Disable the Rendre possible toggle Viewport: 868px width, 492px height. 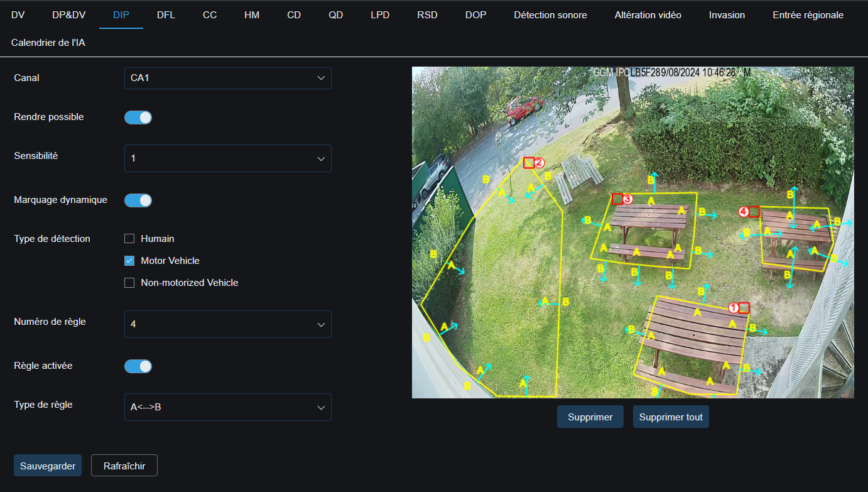[x=138, y=117]
